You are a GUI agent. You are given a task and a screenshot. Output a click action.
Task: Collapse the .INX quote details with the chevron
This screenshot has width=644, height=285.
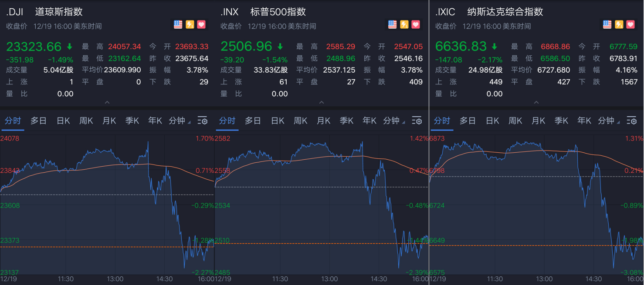pos(322,103)
